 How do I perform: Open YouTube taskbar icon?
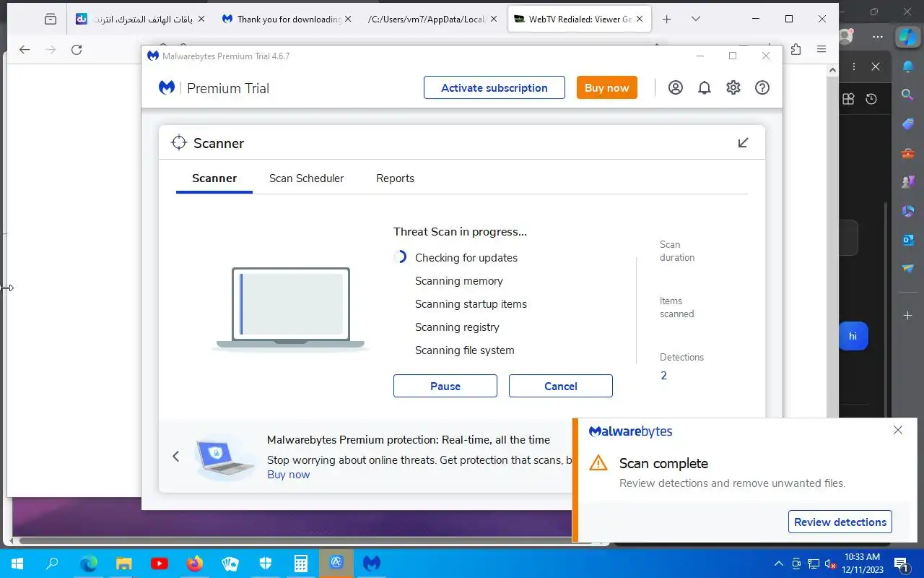coord(159,564)
